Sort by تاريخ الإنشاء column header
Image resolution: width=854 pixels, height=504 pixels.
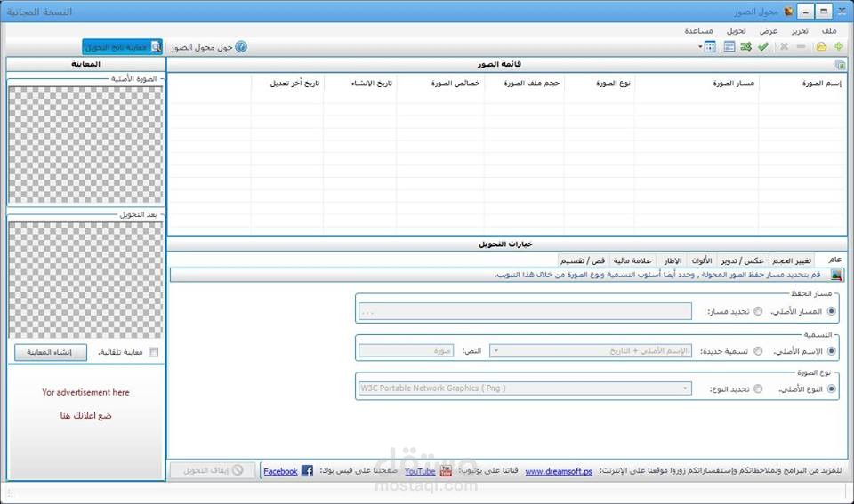pos(360,84)
